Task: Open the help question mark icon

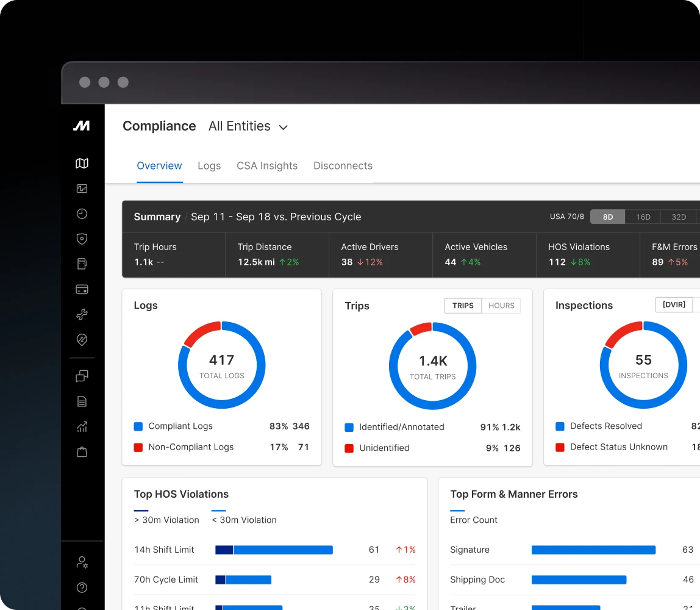Action: [x=82, y=587]
